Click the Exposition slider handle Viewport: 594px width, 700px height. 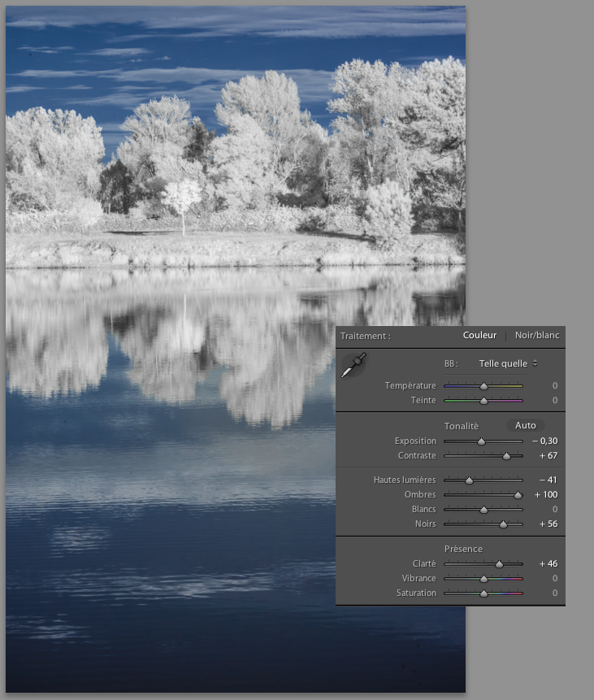click(x=481, y=441)
